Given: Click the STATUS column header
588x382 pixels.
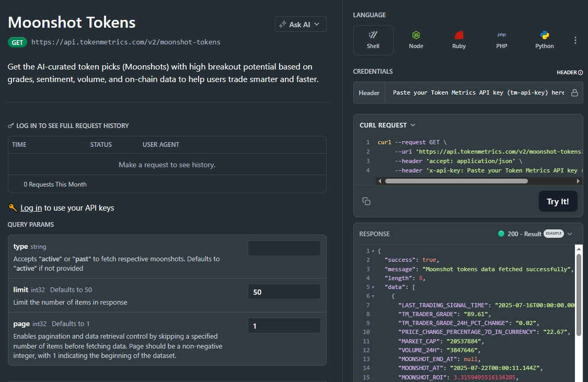Looking at the screenshot, I should click(x=101, y=144).
